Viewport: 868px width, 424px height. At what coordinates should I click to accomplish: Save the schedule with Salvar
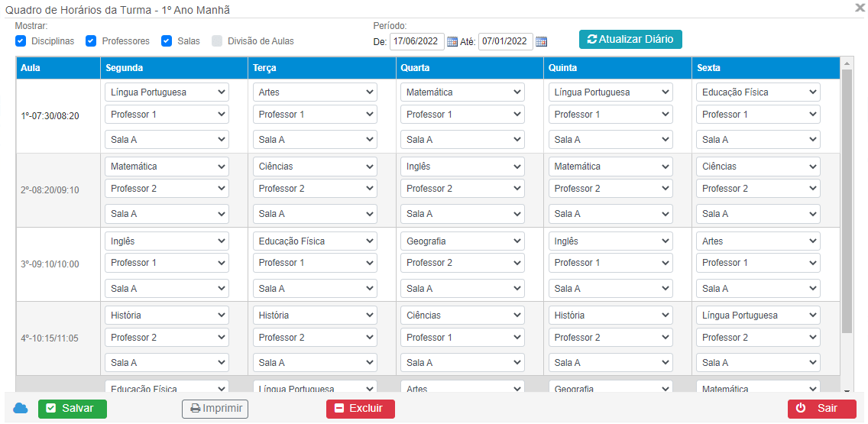pos(73,409)
